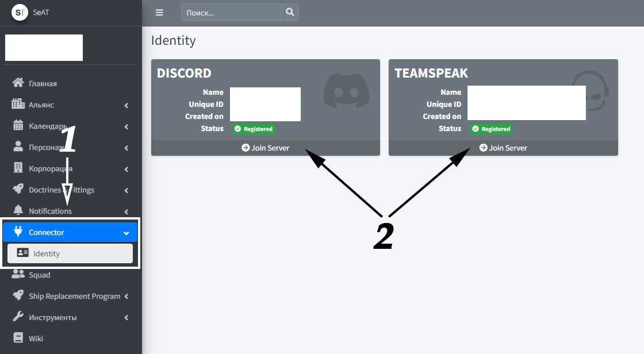This screenshot has height=354, width=644.
Task: Expand the Корпорация chevron
Action: [126, 169]
